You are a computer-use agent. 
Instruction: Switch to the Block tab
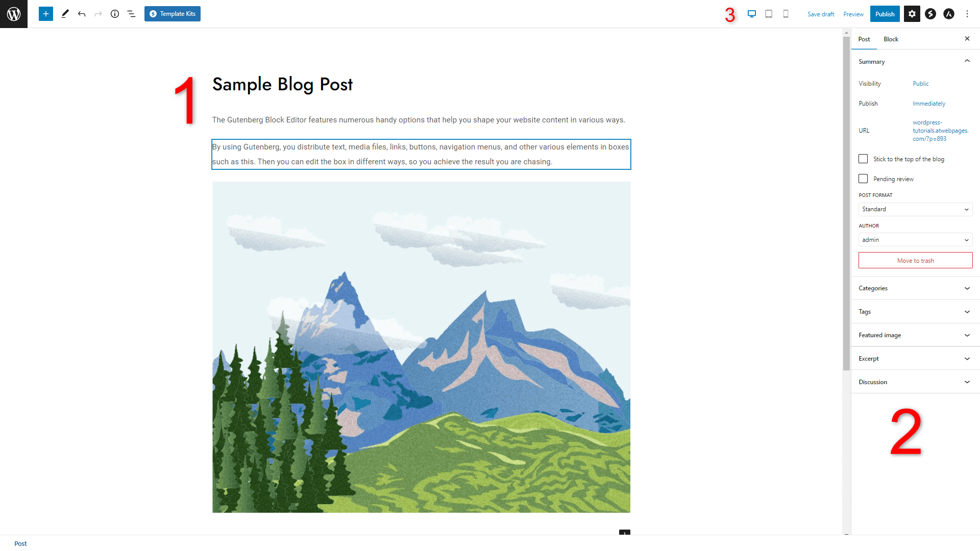[x=891, y=39]
